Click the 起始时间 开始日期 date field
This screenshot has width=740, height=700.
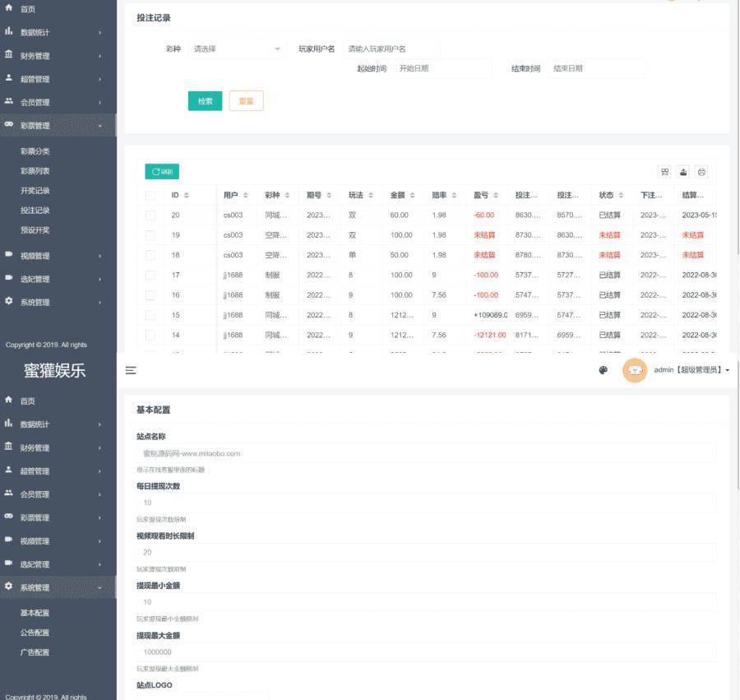[x=442, y=68]
